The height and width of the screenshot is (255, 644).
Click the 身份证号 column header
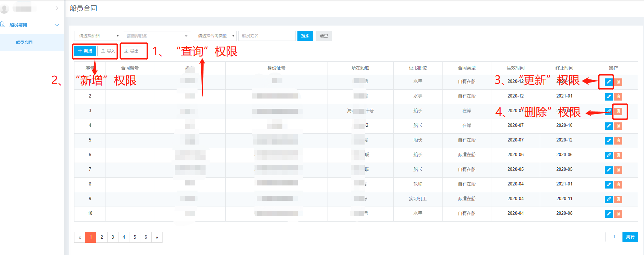point(276,68)
